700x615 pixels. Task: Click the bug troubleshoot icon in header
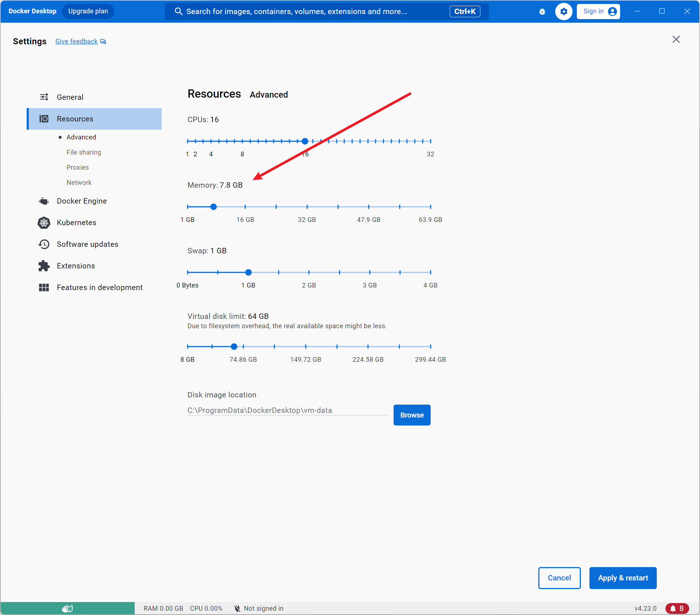542,12
